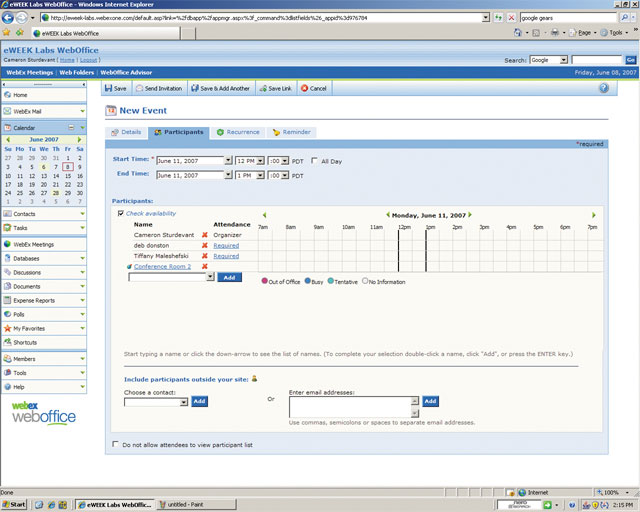Open the End Time minutes dropdown
This screenshot has width=640, height=512.
[285, 175]
